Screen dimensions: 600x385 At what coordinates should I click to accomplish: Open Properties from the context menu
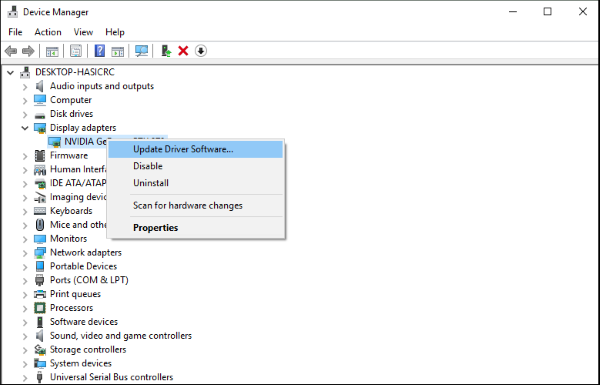(x=196, y=228)
